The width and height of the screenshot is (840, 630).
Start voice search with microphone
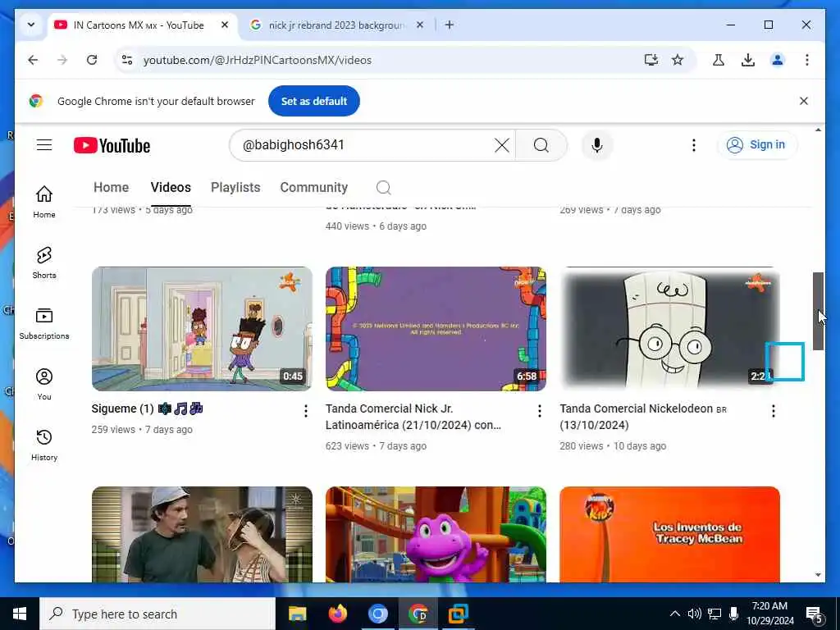pyautogui.click(x=597, y=145)
